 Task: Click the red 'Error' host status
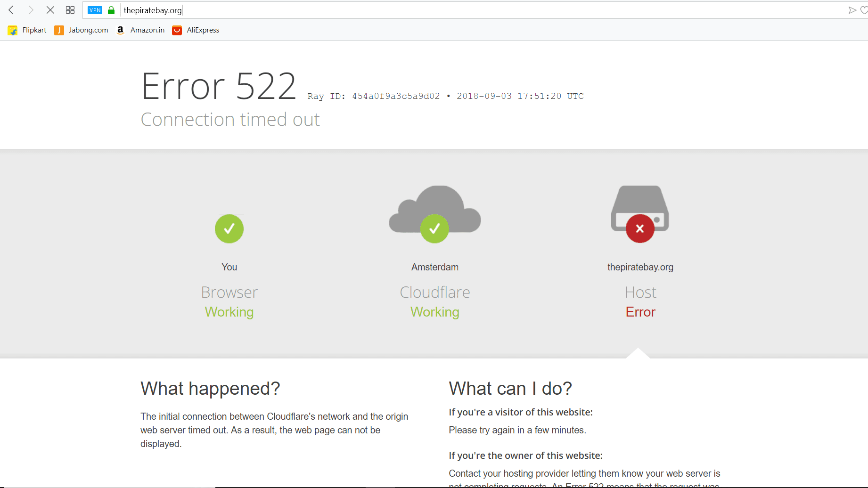pos(640,312)
